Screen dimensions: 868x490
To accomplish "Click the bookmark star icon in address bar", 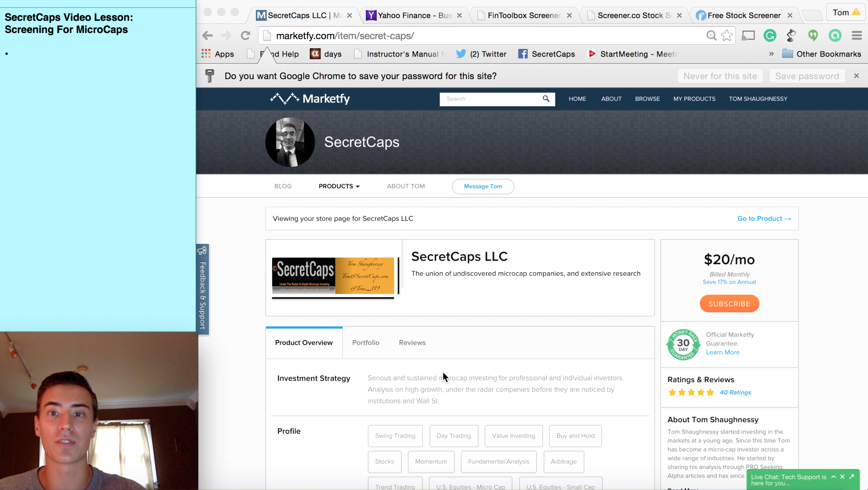I will (726, 36).
